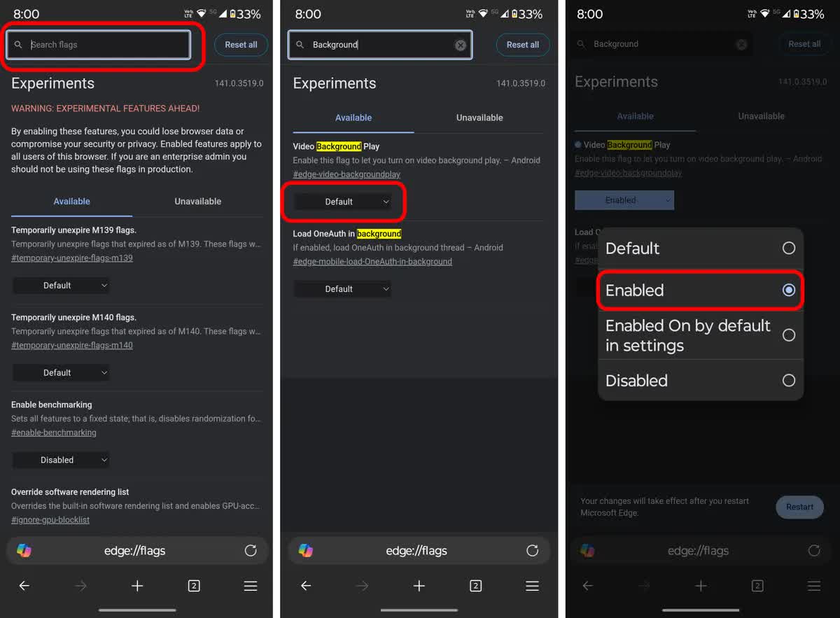Open the tab switcher in the left screen
Screen dimensions: 840x618
194,586
